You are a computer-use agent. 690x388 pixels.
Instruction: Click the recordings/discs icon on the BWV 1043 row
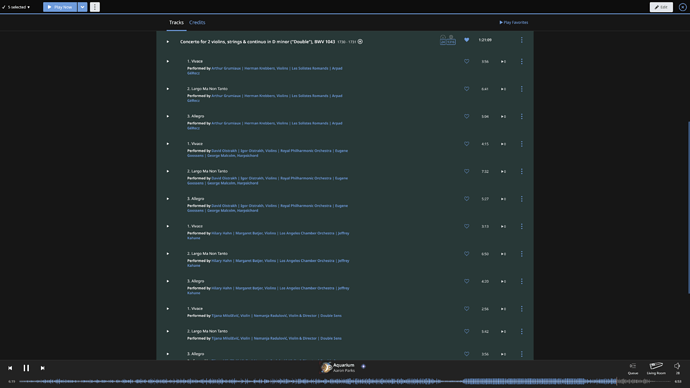click(x=448, y=40)
